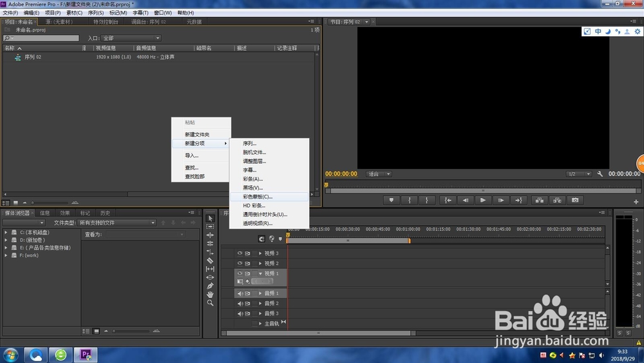Open playback resolution 1/2 dropdown

click(x=578, y=174)
